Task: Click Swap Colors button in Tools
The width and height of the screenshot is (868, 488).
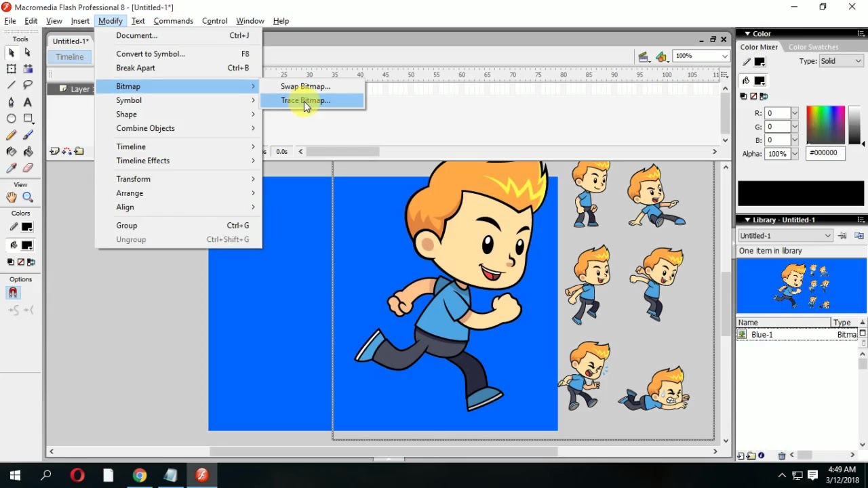Action: (x=30, y=262)
